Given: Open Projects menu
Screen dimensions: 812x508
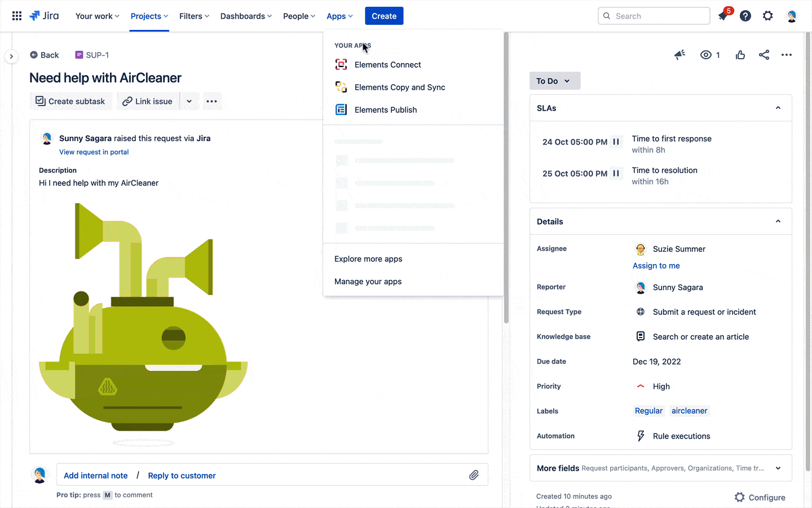Looking at the screenshot, I should [149, 16].
